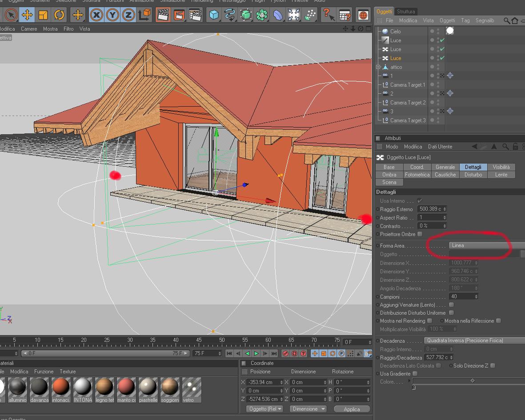Switch to the Ombra tab
The width and height of the screenshot is (525, 420).
click(389, 175)
